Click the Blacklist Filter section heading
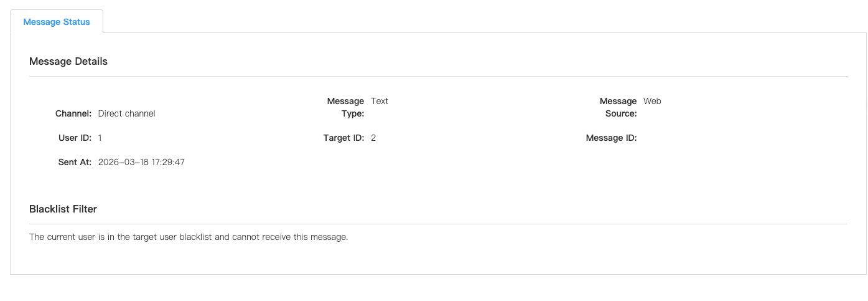Screen dimensions: 868x301 [63, 209]
